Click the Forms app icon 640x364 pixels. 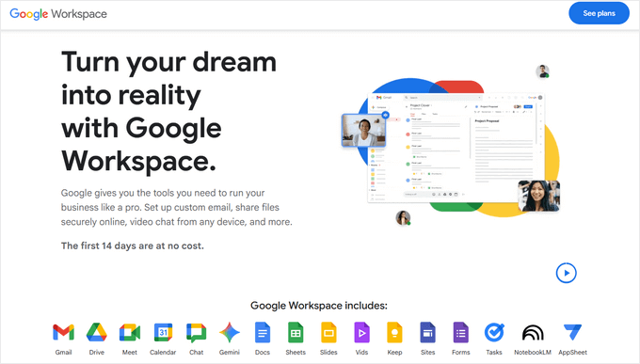point(461,332)
